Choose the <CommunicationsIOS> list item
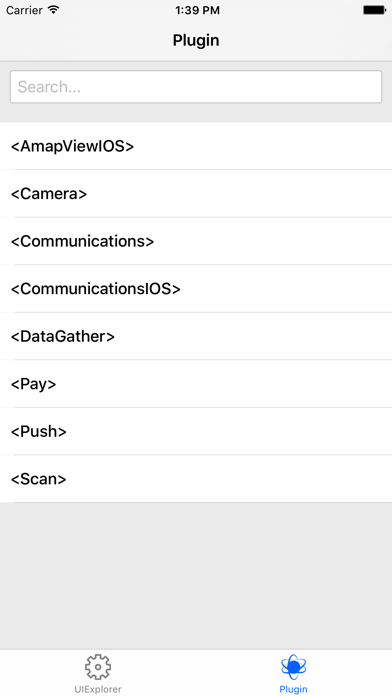Viewport: 392px width, 696px height. (x=196, y=289)
